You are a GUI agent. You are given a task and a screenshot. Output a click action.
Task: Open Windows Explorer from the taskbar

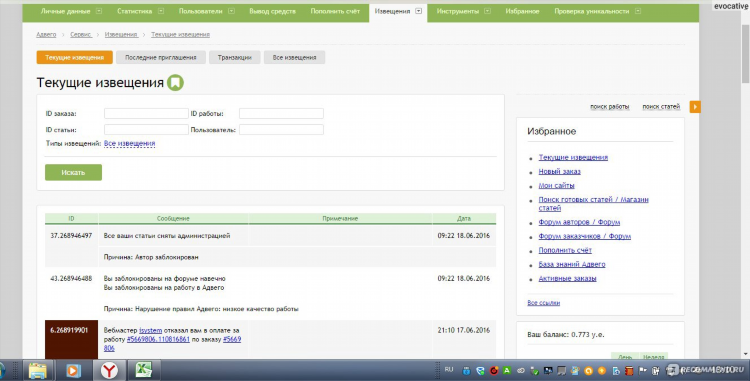tap(37, 370)
